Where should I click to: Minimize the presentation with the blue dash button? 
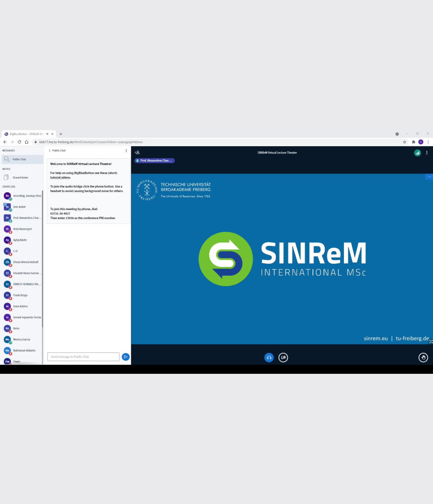point(429,176)
